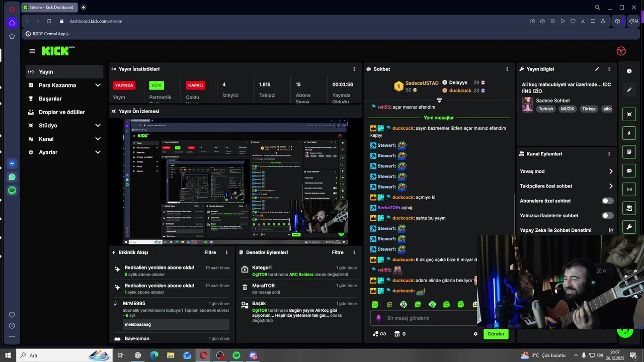644x362 pixels.
Task: Expand Kanal sidebar section
Action: pos(98,139)
